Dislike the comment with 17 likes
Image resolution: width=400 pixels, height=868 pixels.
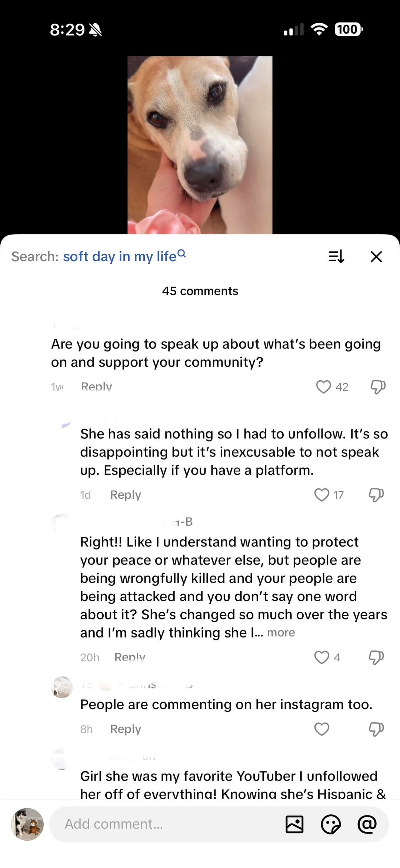tap(376, 495)
